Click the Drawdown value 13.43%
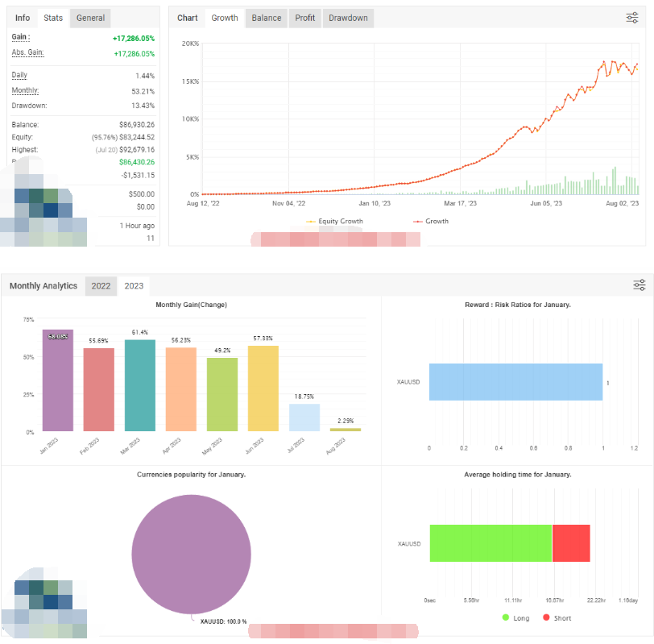The image size is (654, 644). (x=143, y=106)
